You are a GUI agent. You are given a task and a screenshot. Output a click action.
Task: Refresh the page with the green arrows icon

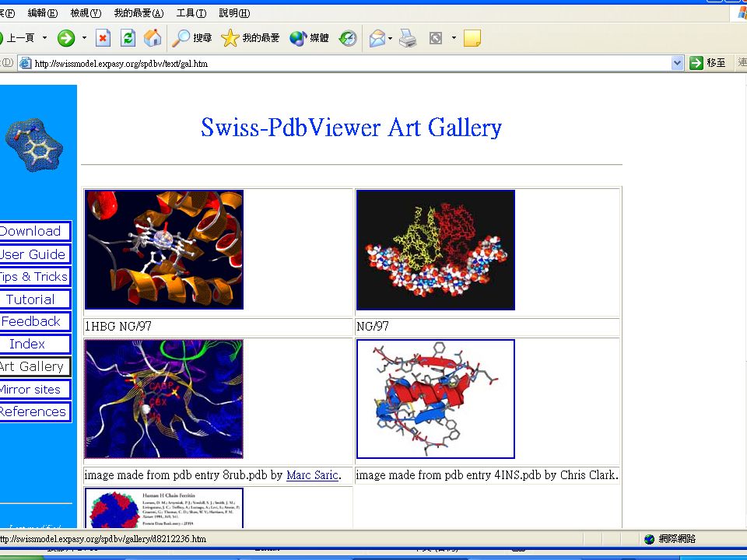tap(128, 38)
